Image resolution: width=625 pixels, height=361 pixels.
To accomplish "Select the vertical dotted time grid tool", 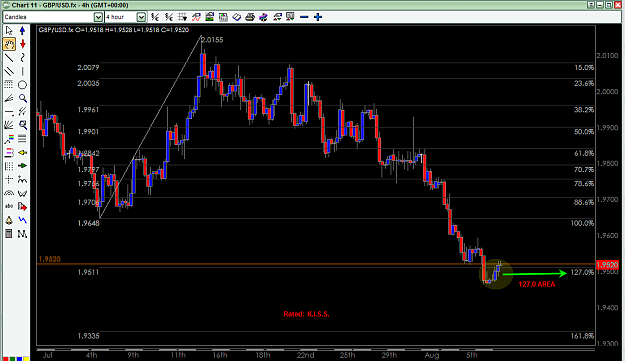I will (9, 166).
